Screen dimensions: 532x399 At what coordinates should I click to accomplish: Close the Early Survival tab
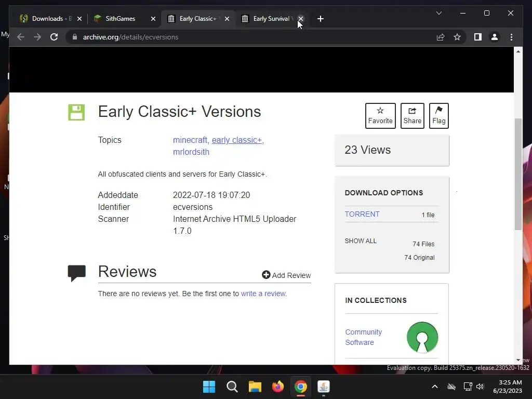301,19
